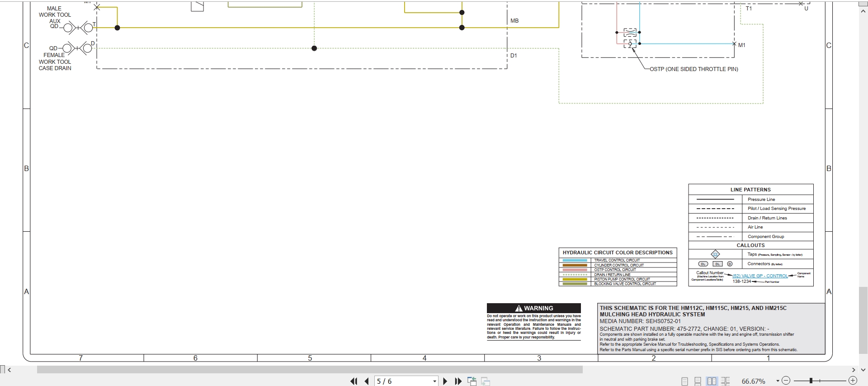The width and height of the screenshot is (868, 386).
Task: Click the vertical scrollbar up arrow
Action: point(863,12)
